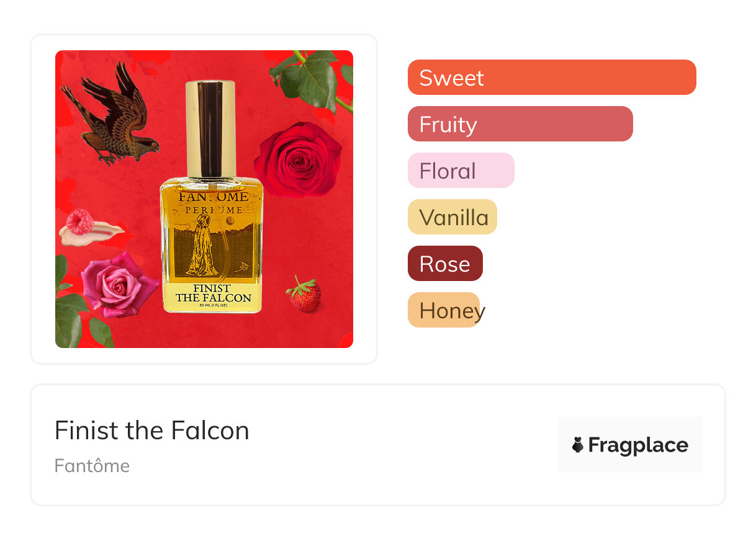This screenshot has width=756, height=536.
Task: Click the Fragplace brand name text
Action: point(638,445)
